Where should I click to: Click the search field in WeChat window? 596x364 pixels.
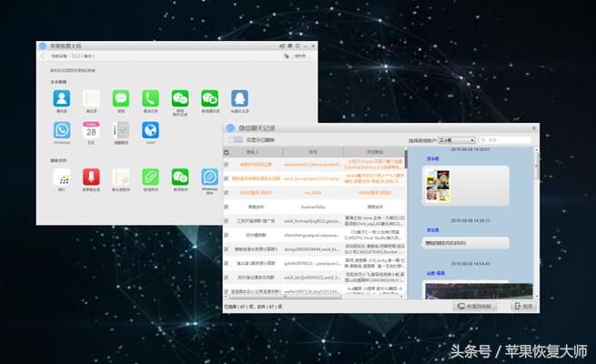tap(507, 141)
